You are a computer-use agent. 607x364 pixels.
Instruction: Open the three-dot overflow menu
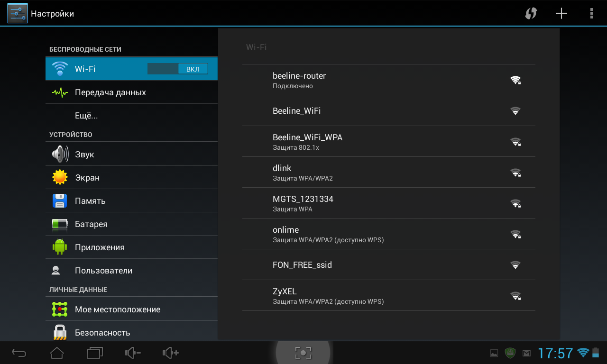[x=591, y=13]
